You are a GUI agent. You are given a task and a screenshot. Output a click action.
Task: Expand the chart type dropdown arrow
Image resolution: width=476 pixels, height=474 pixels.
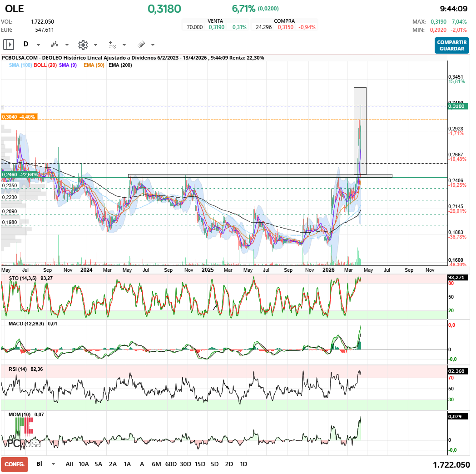tap(67, 45)
